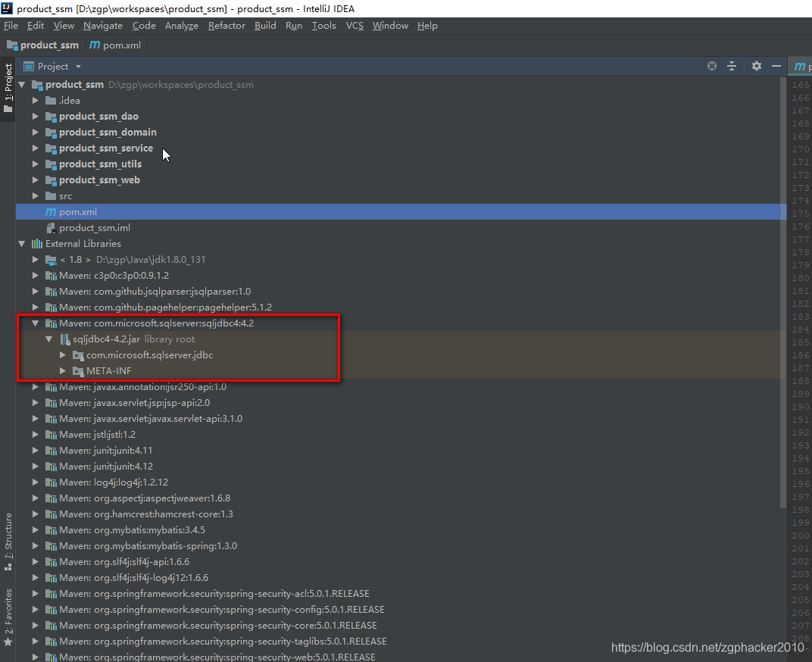Select product_ssm_domain in project tree

point(108,132)
